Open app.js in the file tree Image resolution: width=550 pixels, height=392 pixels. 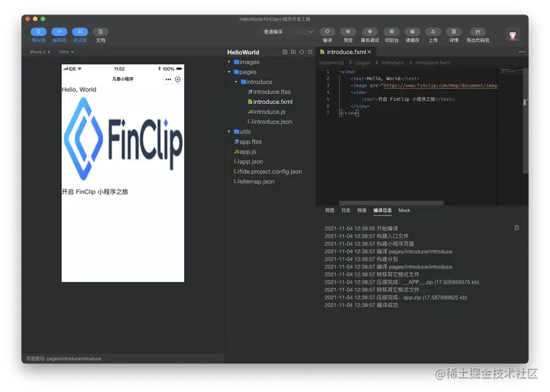245,151
